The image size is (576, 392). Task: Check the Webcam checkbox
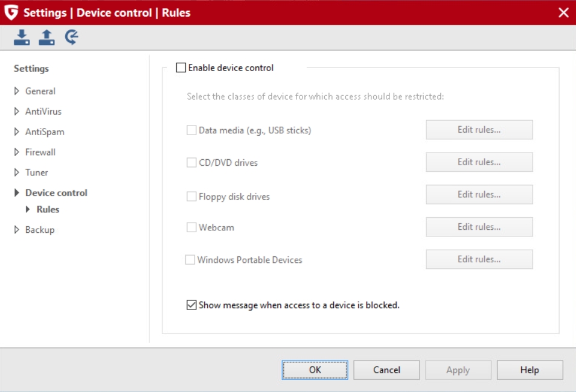pyautogui.click(x=191, y=227)
